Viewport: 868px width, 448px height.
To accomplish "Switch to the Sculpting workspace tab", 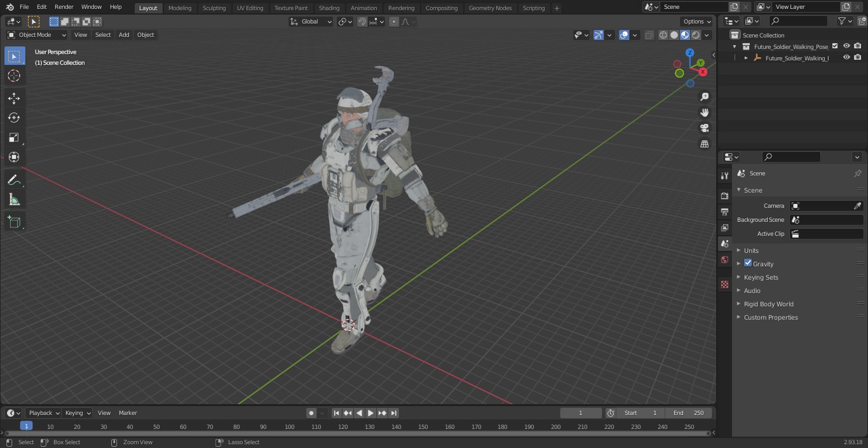I will 214,8.
